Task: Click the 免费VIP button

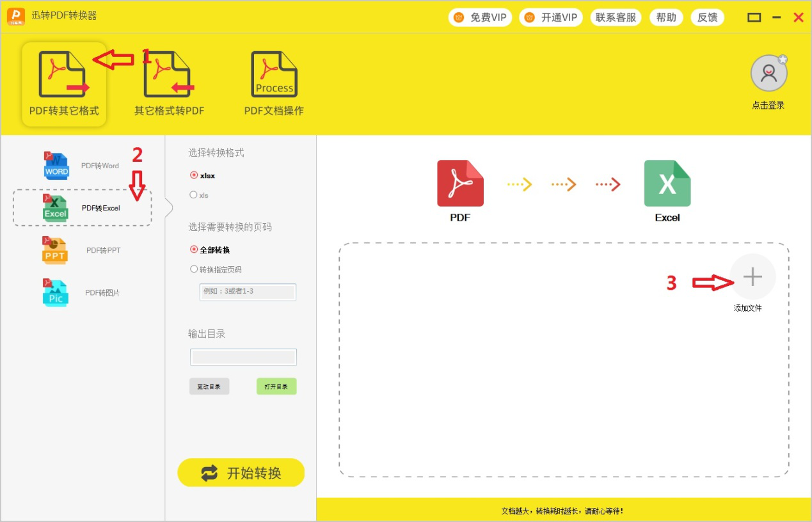Action: click(x=481, y=17)
